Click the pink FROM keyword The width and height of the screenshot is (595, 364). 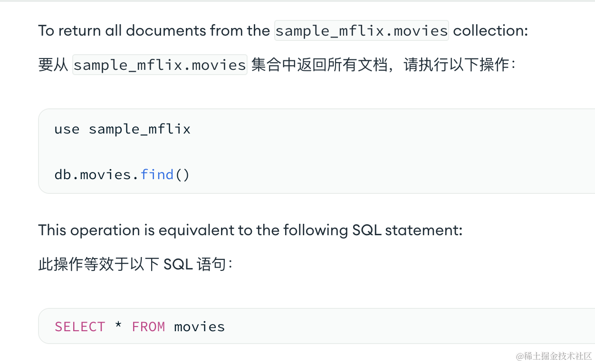pyautogui.click(x=148, y=326)
